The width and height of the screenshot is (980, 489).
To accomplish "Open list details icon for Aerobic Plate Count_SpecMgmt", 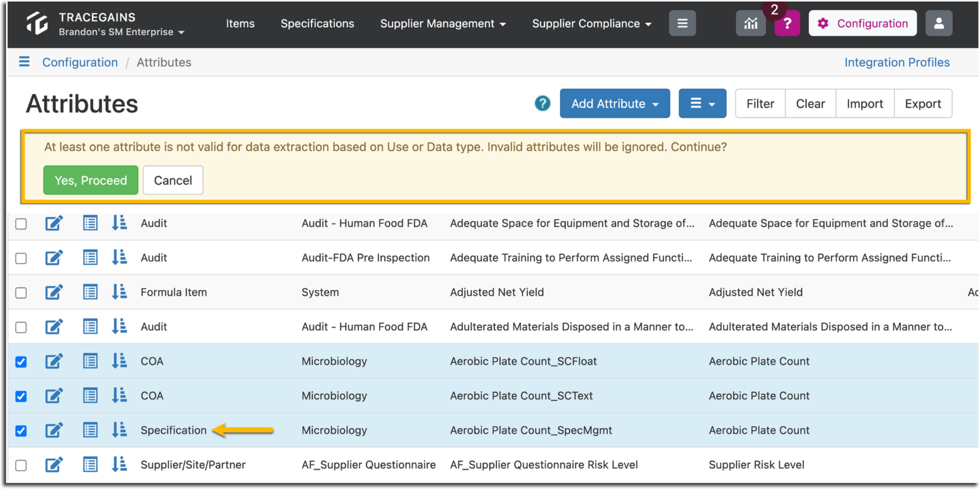I will click(x=90, y=430).
